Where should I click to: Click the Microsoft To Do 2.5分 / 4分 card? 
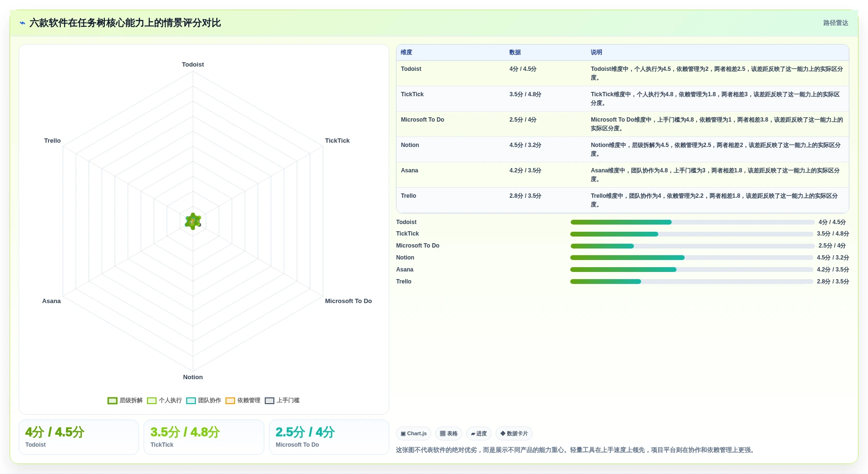(329, 437)
